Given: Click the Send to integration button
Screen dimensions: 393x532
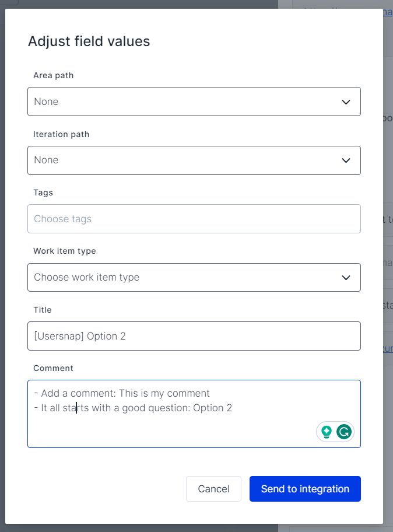Looking at the screenshot, I should pos(305,489).
